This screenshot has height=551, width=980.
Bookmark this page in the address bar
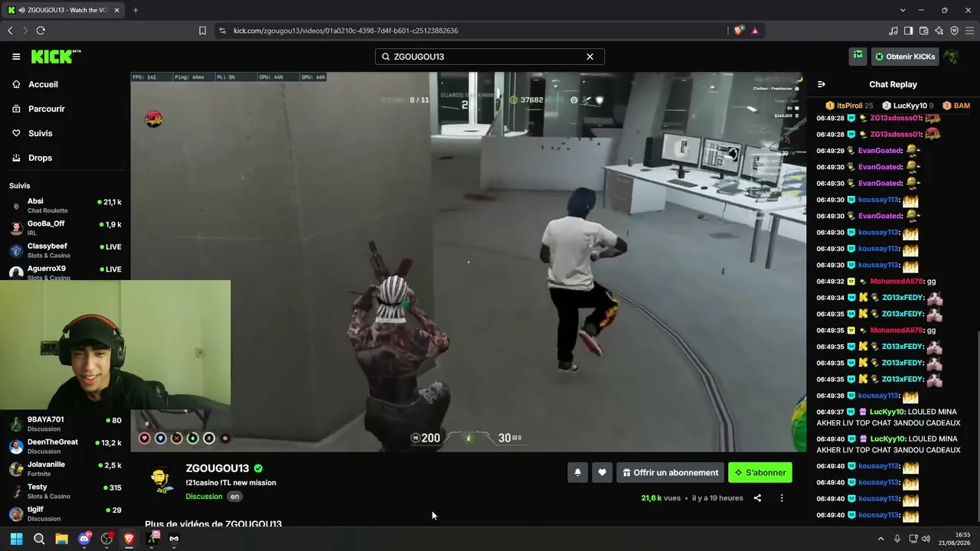pos(202,31)
